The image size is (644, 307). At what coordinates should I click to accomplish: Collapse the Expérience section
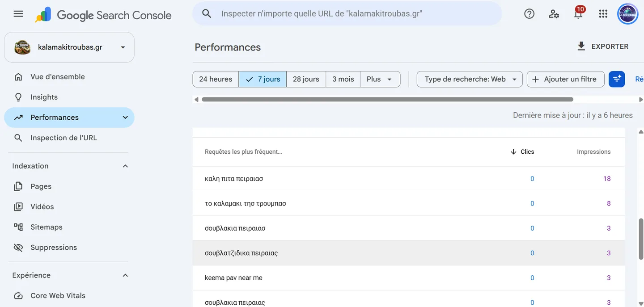point(125,275)
